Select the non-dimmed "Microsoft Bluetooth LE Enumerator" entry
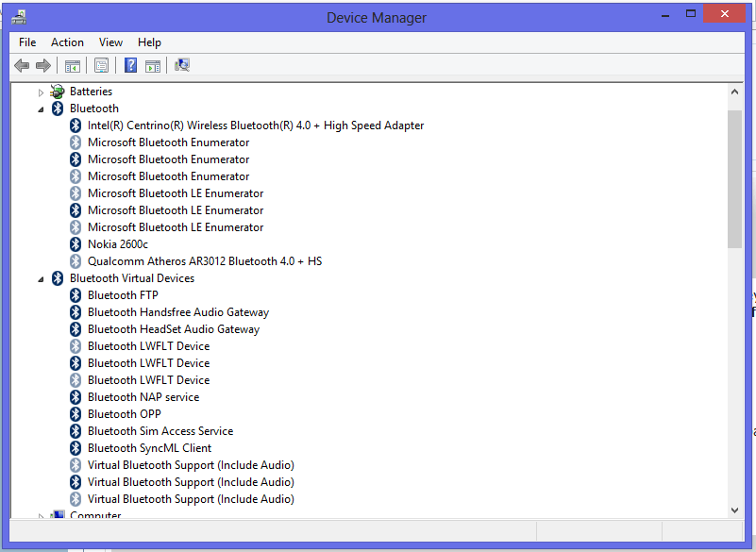Viewport: 756px width, 552px height. (x=176, y=210)
